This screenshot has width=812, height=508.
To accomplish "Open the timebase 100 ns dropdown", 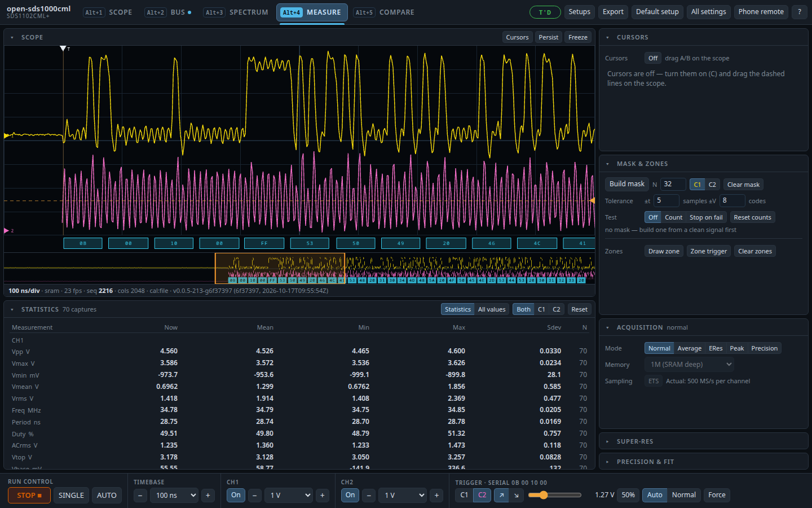I will (175, 496).
